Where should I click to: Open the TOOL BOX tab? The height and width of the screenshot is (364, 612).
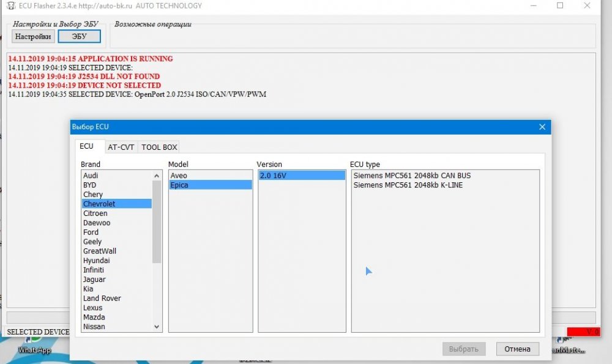coord(159,147)
